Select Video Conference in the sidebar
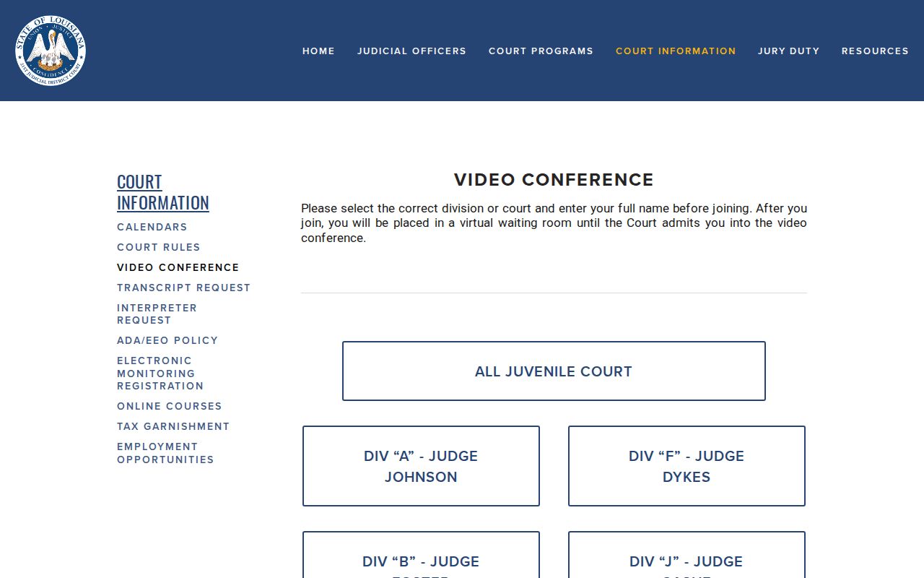Screen dimensions: 924x578 tap(178, 267)
